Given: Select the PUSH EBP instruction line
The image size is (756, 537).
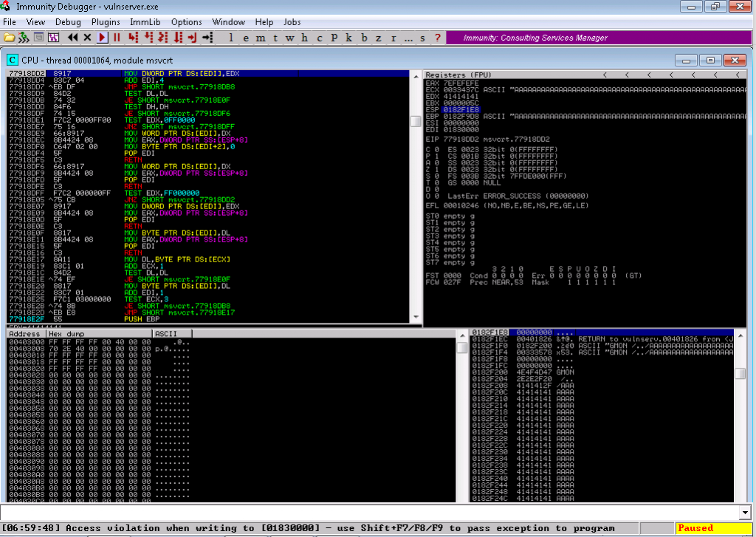Looking at the screenshot, I should tap(207, 319).
